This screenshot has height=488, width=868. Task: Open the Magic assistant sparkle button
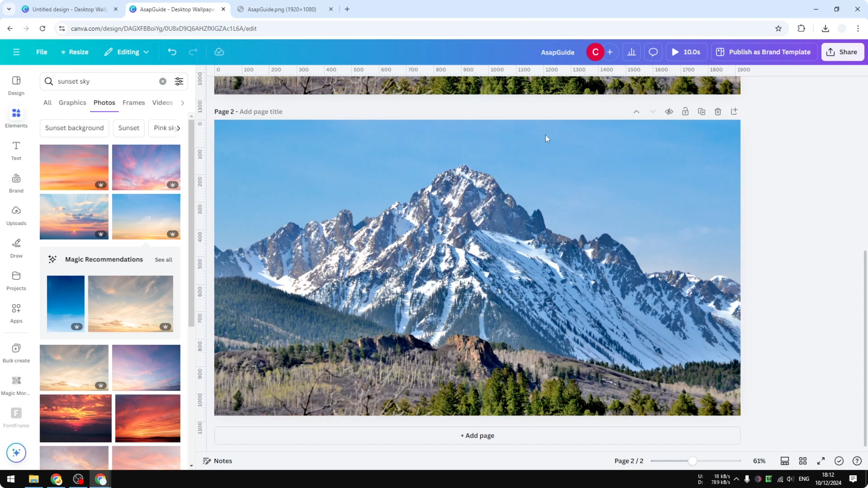[x=16, y=453]
